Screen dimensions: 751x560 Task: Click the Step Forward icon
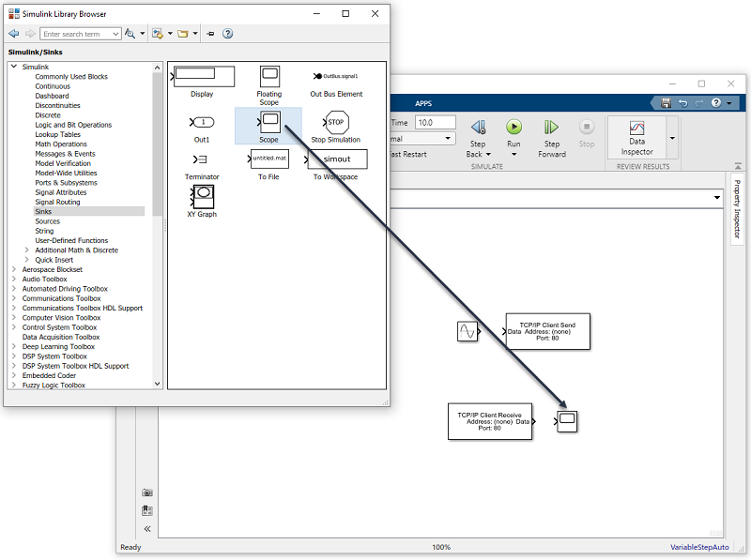[552, 128]
